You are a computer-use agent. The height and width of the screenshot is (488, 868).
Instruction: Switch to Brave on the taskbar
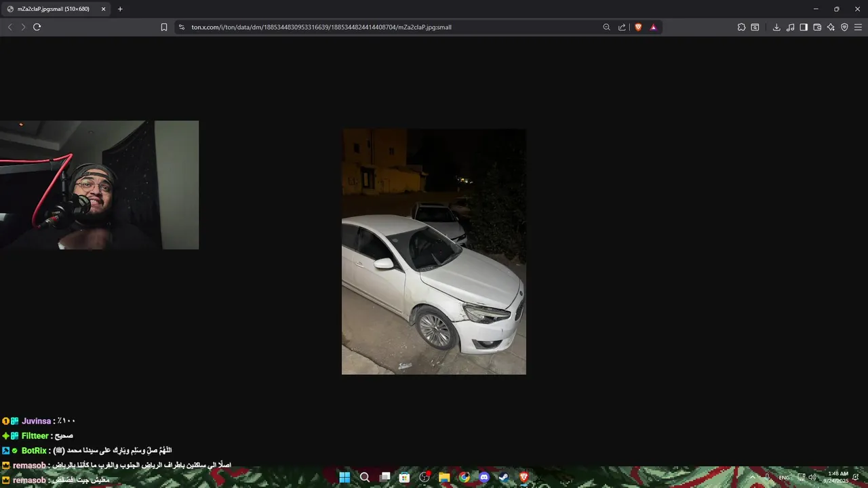pos(524,477)
